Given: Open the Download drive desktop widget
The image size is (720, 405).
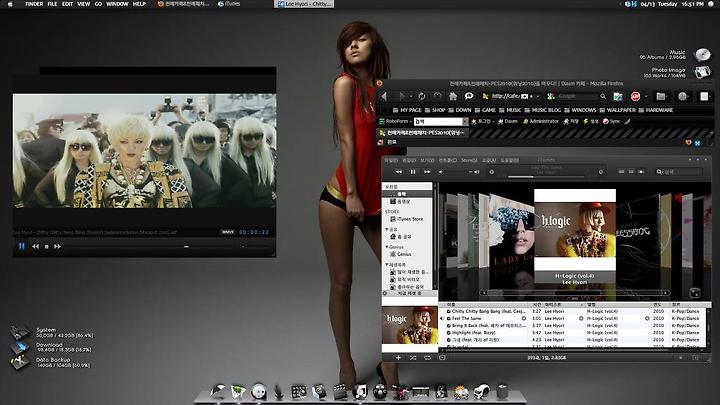Looking at the screenshot, I should pos(20,347).
